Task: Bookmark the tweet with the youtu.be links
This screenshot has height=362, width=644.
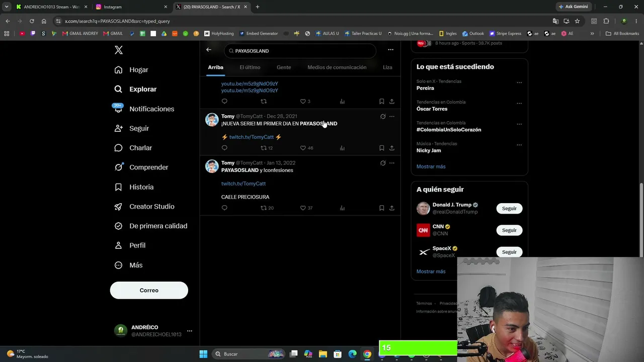Action: click(381, 101)
